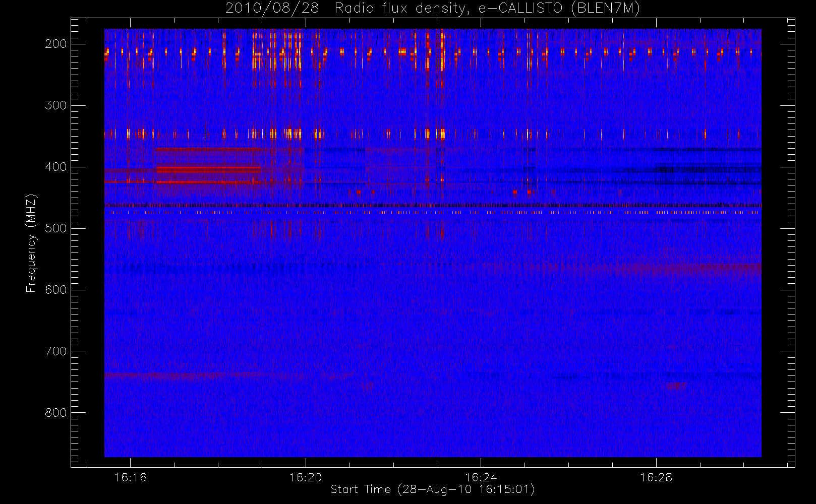The height and width of the screenshot is (504, 816).
Task: Click the 16:20 time tick label
Action: [306, 477]
